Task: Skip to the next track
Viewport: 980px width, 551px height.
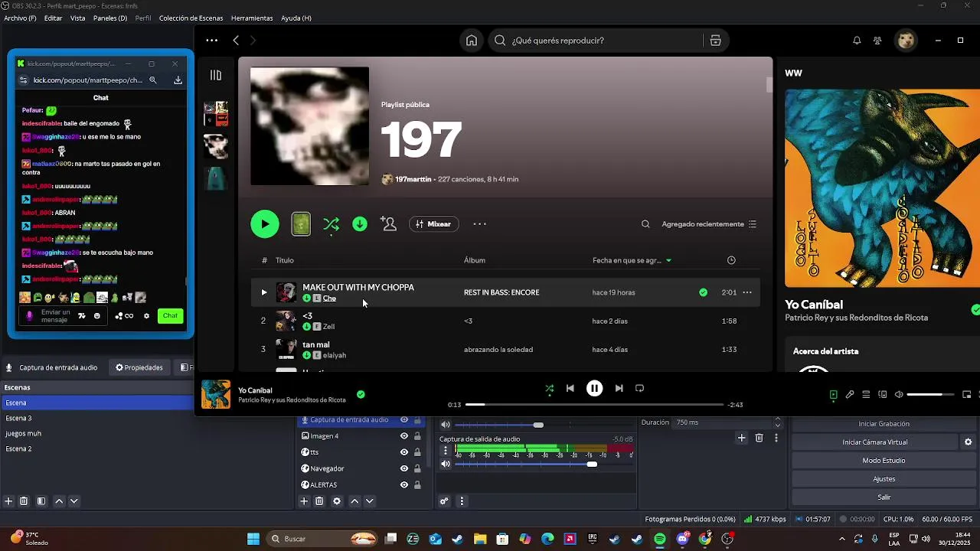Action: (x=619, y=388)
